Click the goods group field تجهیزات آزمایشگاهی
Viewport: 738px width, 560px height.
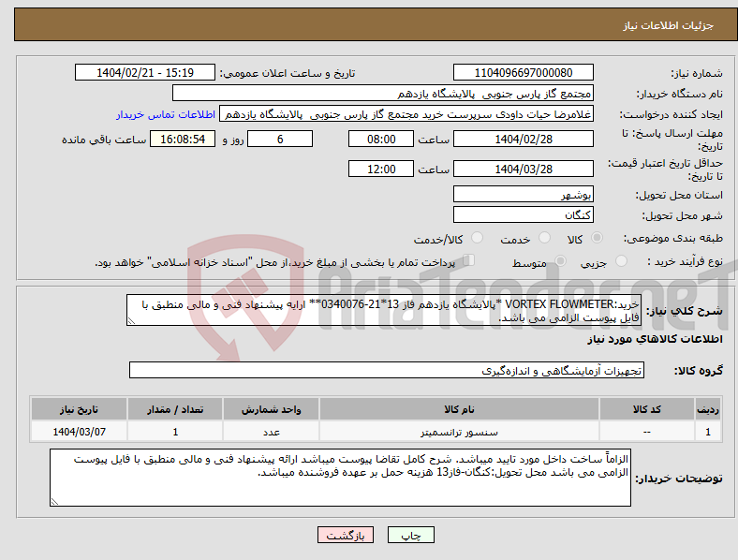[387, 370]
